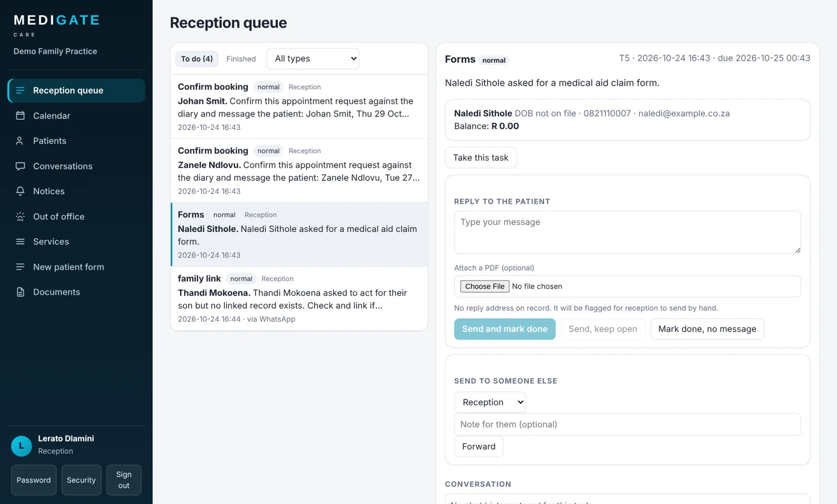Click the Calendar icon in sidebar
Screen dimensions: 837x504
(20, 115)
